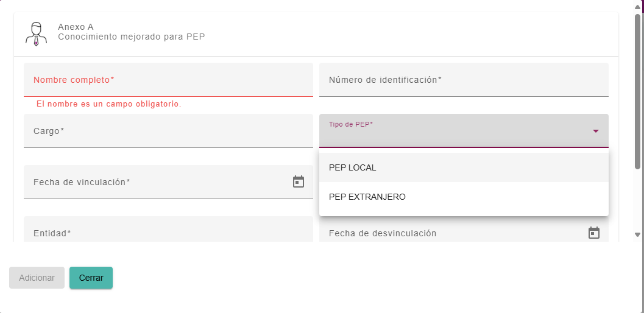Image resolution: width=644 pixels, height=313 pixels.
Task: Click the Tipo de PEP select label
Action: pyautogui.click(x=351, y=124)
